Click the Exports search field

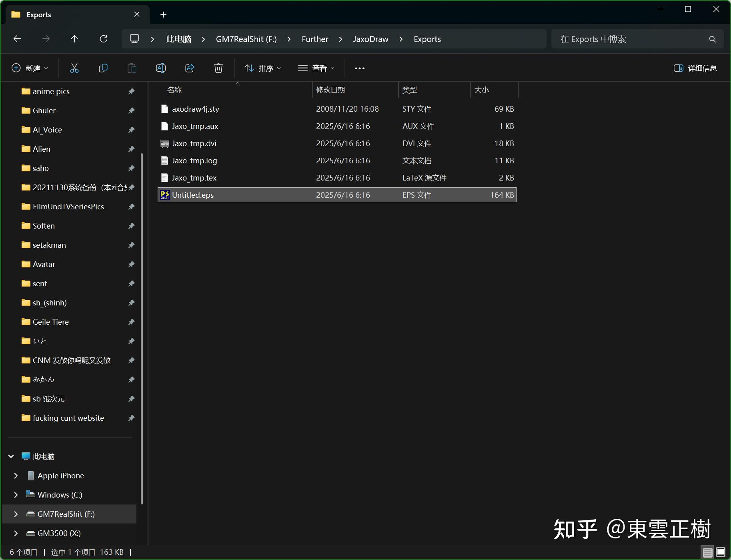(x=637, y=39)
